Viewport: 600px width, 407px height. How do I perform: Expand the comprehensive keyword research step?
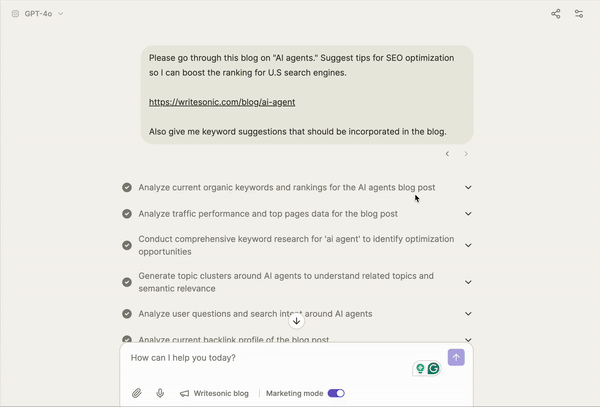468,245
